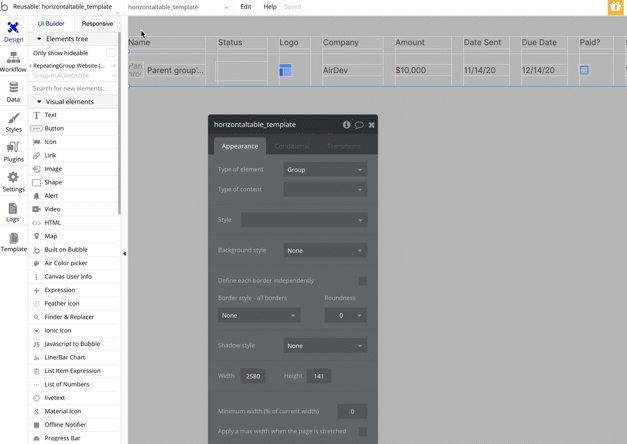Screen dimensions: 627x444
Task: Open the Settings gear in sidebar
Action: tap(13, 182)
